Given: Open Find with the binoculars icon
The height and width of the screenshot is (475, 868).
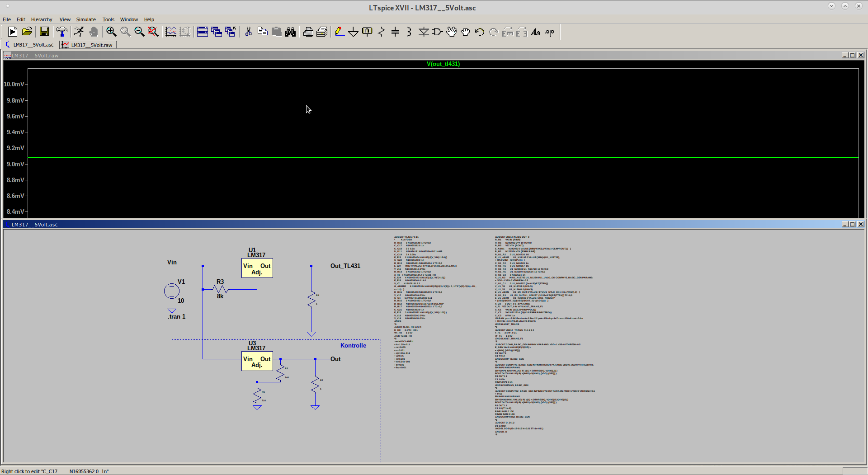Looking at the screenshot, I should point(290,32).
